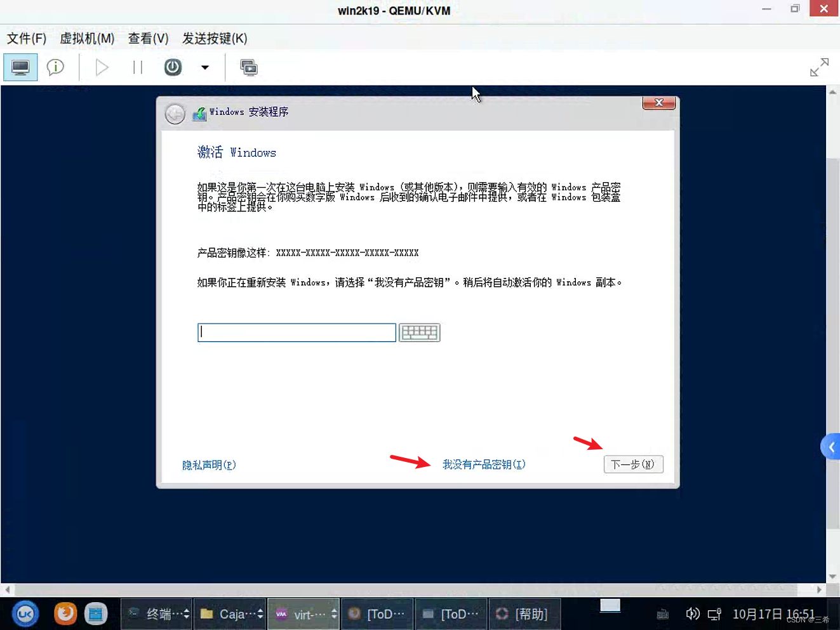Switch viewer to fullscreen mode

pyautogui.click(x=819, y=67)
